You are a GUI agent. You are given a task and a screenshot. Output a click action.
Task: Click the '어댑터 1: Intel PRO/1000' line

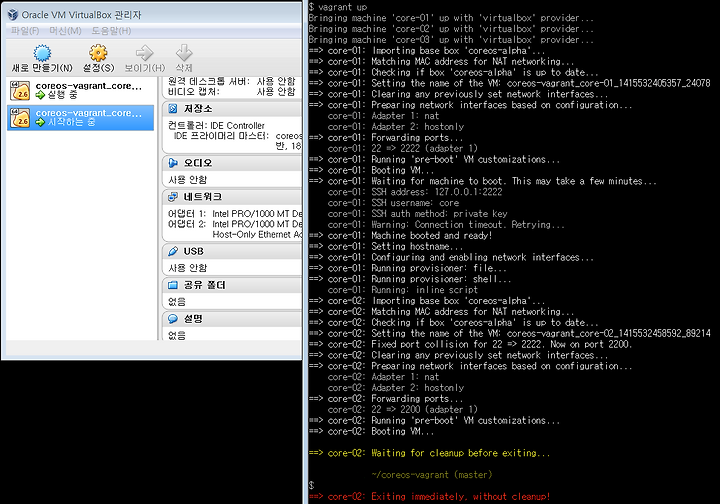pyautogui.click(x=235, y=213)
